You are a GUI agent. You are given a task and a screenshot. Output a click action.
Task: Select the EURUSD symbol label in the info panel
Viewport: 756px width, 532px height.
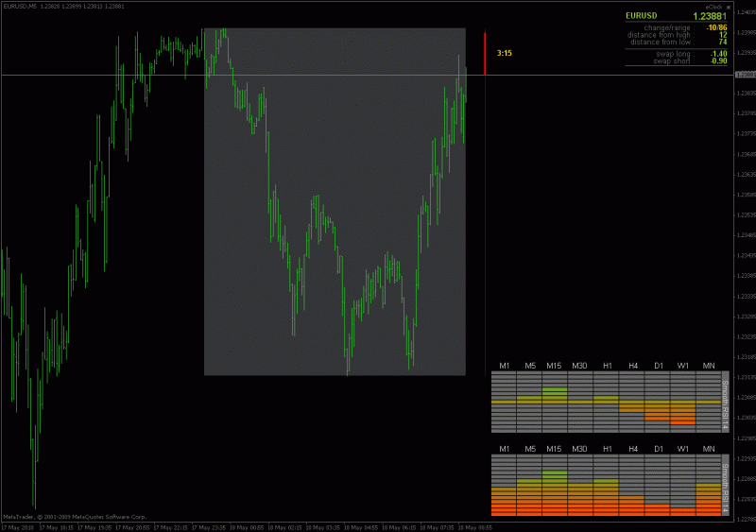click(x=642, y=16)
